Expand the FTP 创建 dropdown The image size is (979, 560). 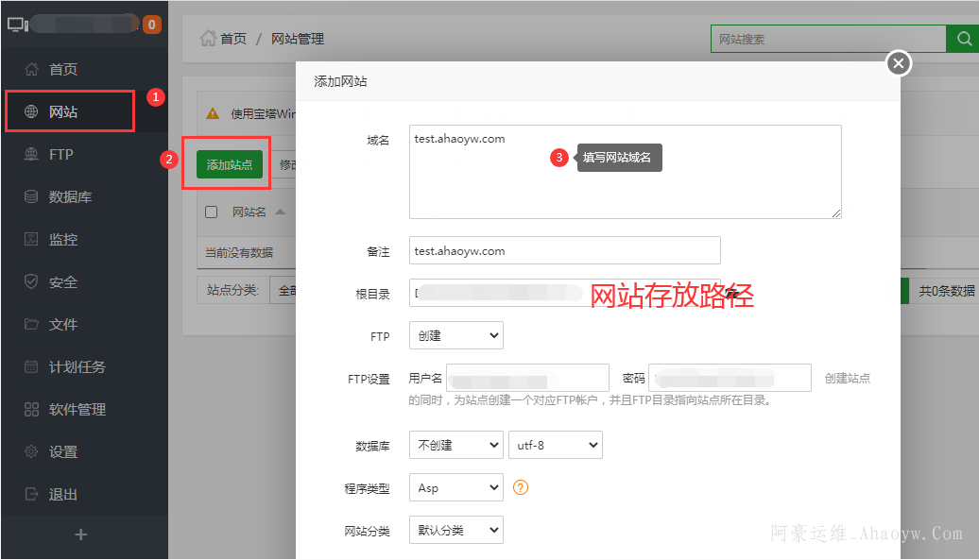pyautogui.click(x=455, y=335)
